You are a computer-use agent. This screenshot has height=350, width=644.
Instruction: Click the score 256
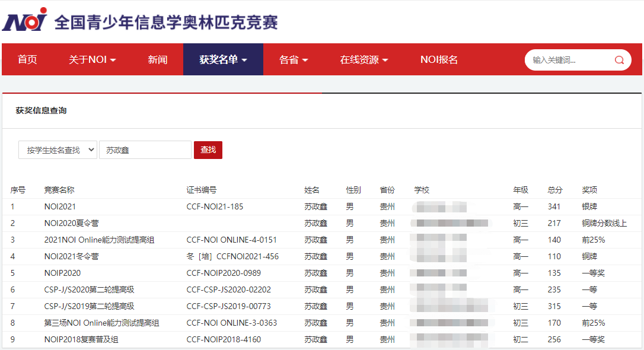coord(554,340)
